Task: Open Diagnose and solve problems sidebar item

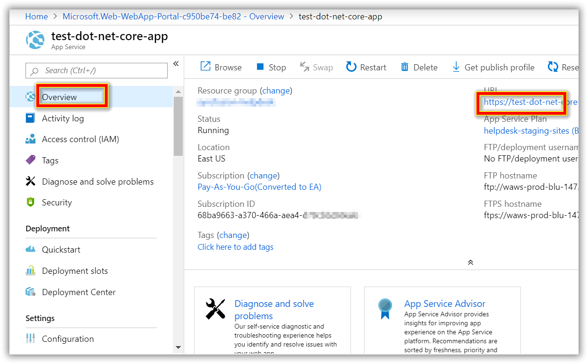Action: coord(98,182)
